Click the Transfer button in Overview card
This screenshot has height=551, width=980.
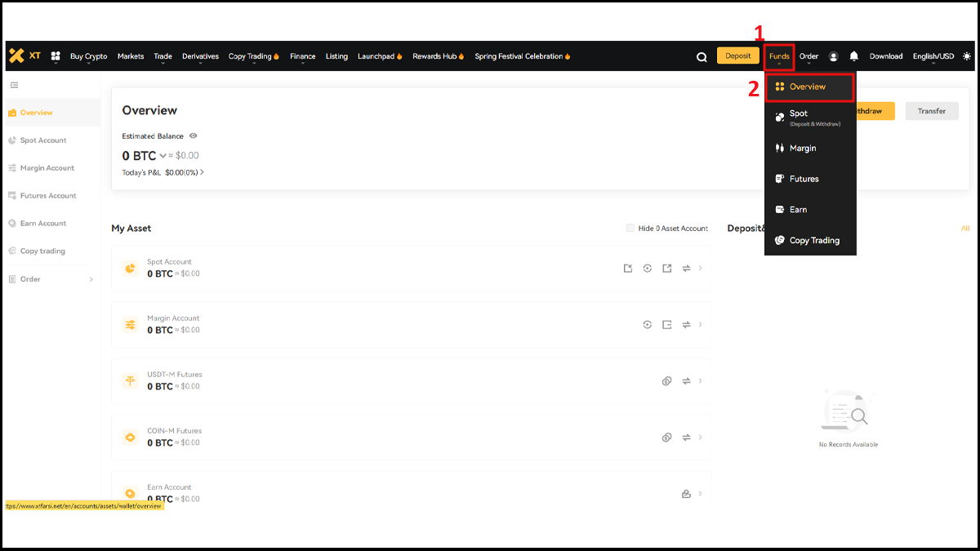tap(931, 111)
